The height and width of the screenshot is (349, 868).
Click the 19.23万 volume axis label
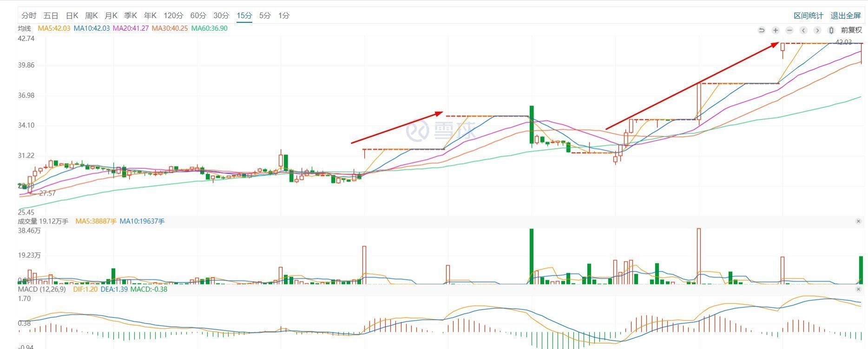pos(29,255)
